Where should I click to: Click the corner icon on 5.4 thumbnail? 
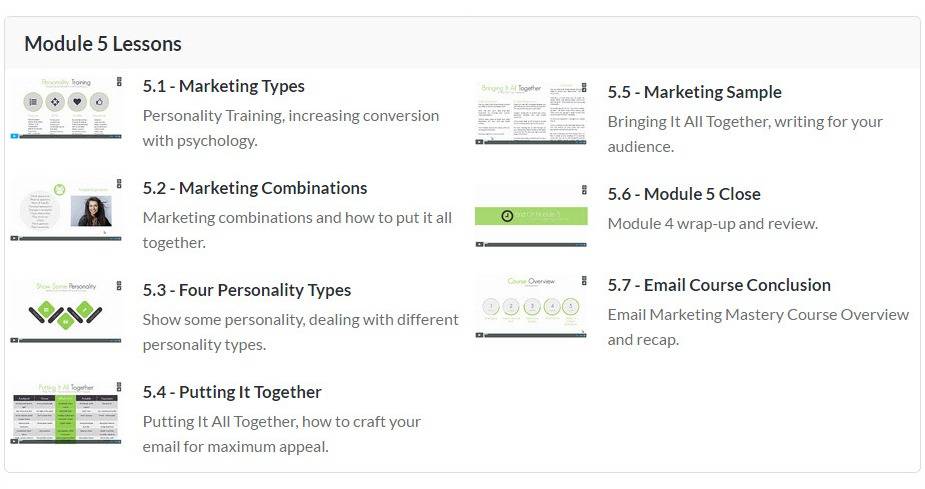[x=119, y=387]
